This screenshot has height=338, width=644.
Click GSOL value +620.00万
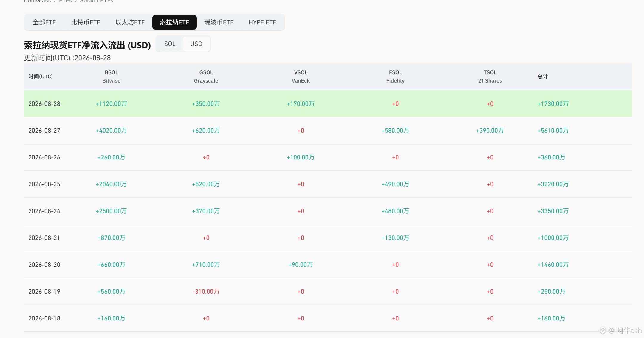point(206,131)
